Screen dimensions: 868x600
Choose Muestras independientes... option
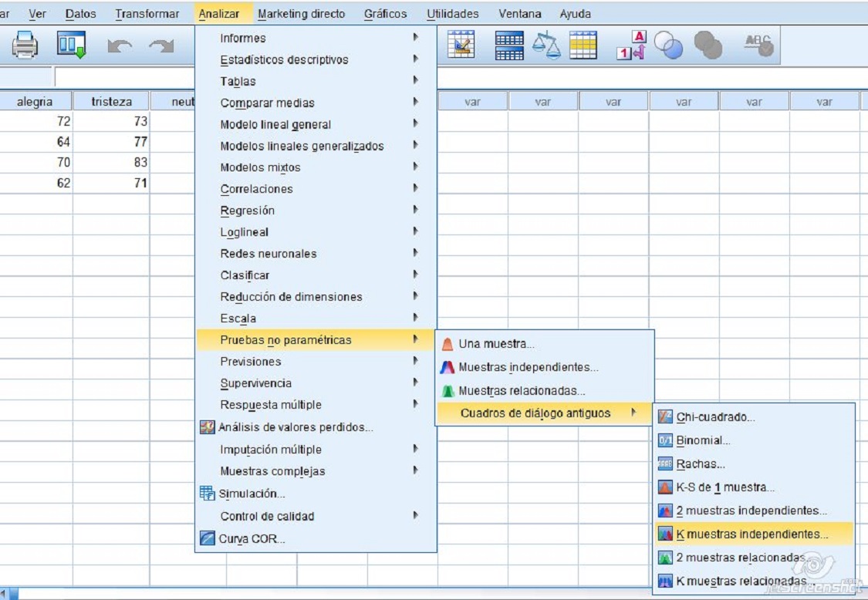(x=545, y=367)
